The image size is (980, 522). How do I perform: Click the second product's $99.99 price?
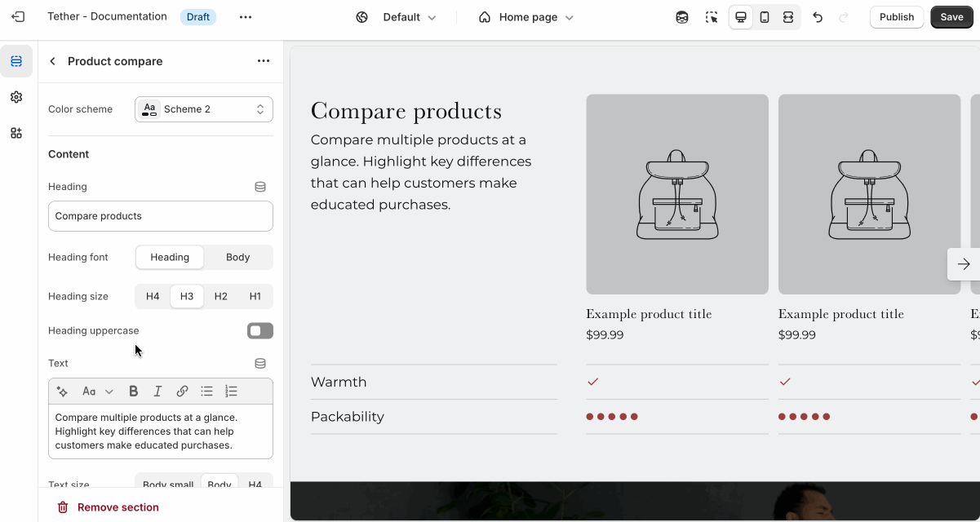(x=797, y=335)
